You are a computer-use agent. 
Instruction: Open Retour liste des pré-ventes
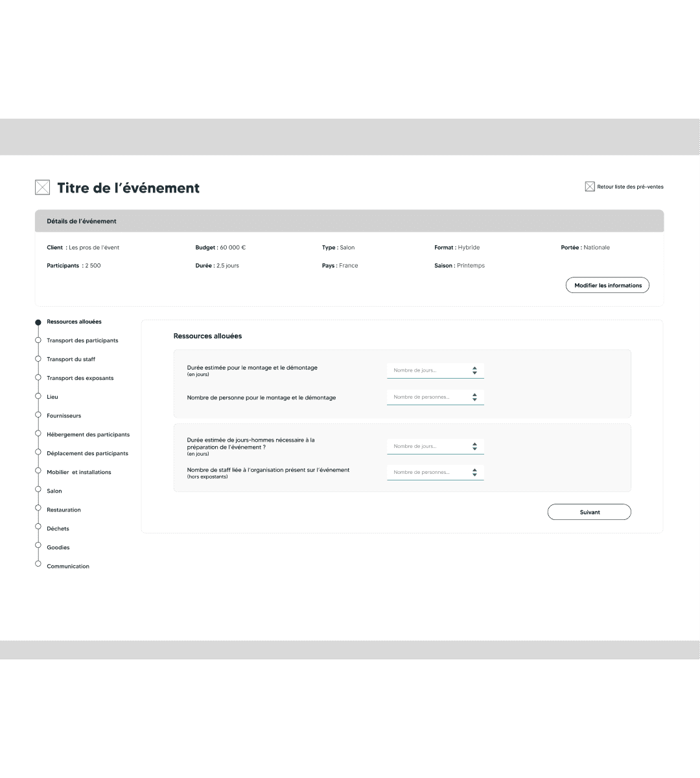629,187
